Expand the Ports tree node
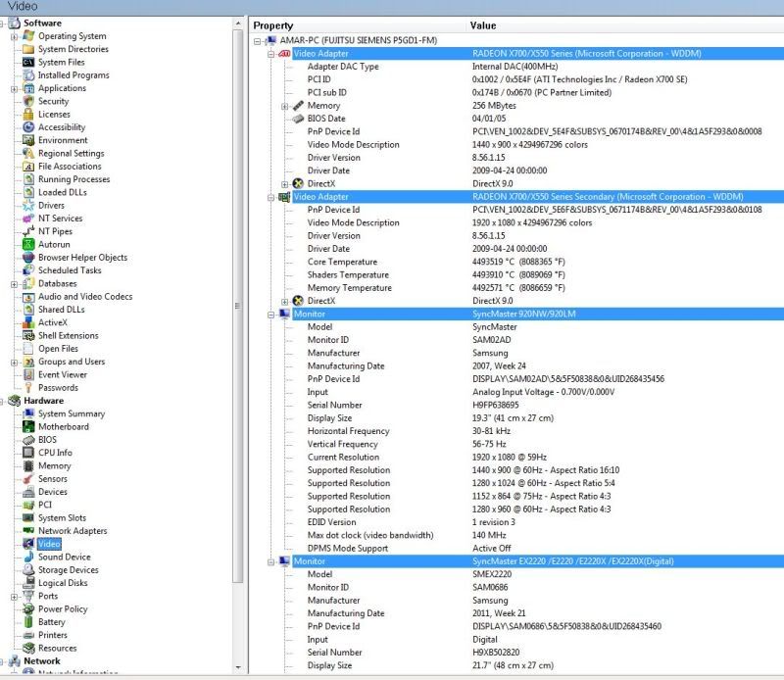This screenshot has width=784, height=680. (14, 597)
